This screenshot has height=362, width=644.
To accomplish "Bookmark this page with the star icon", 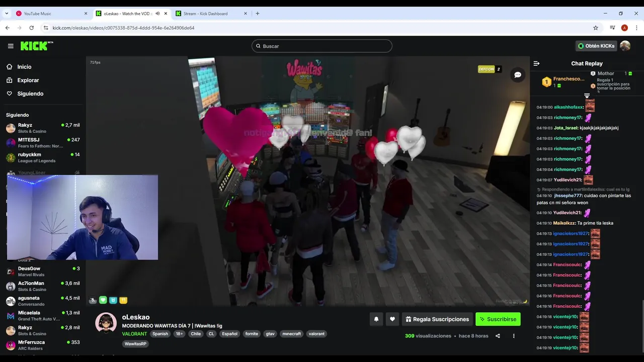I will tap(596, 28).
